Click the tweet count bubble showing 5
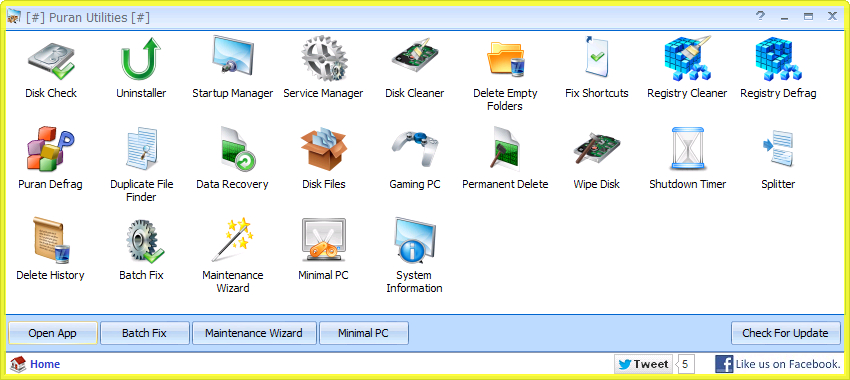 [x=686, y=364]
